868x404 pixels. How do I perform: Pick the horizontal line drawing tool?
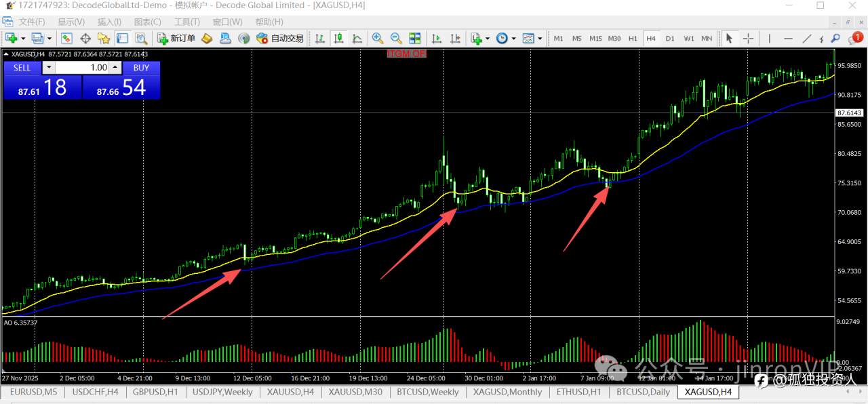[x=789, y=39]
